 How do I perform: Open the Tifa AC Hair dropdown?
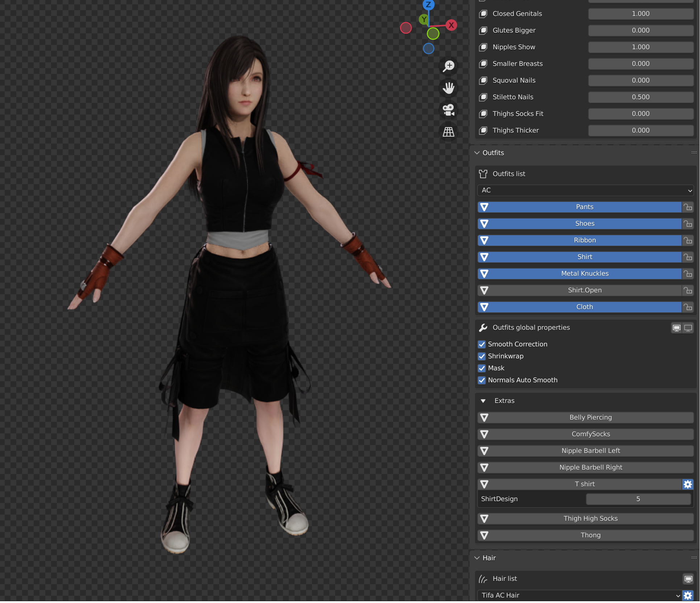579,595
